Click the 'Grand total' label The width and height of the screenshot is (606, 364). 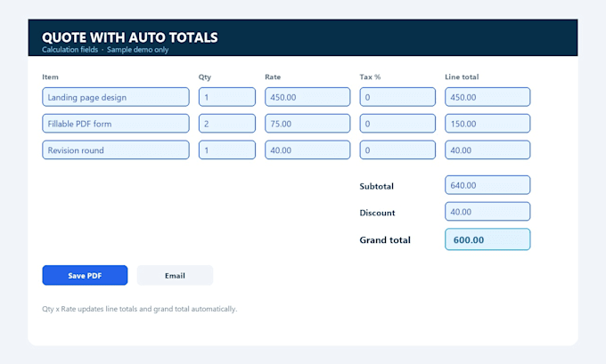coord(385,239)
